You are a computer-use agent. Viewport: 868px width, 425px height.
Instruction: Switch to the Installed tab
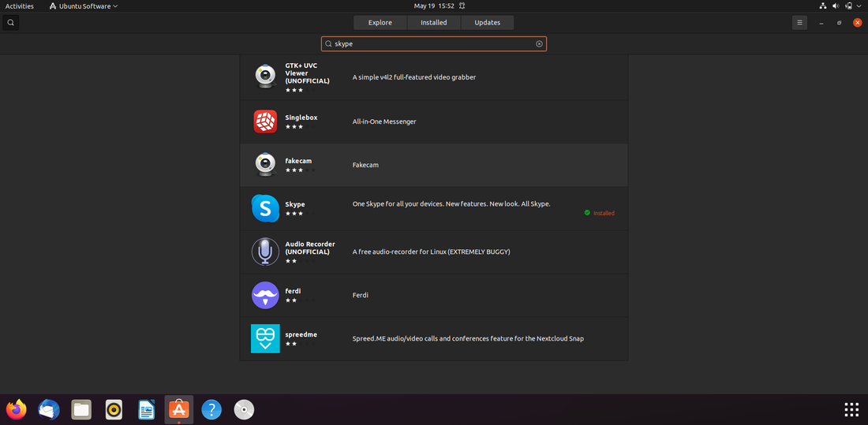433,23
